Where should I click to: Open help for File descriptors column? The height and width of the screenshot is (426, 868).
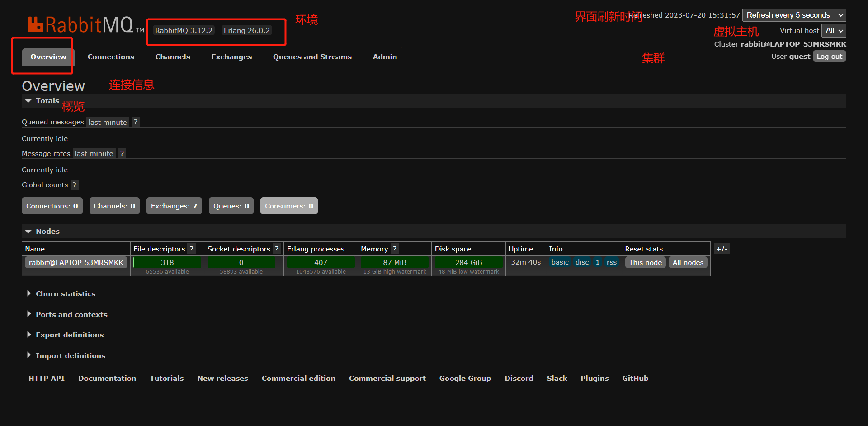click(192, 249)
